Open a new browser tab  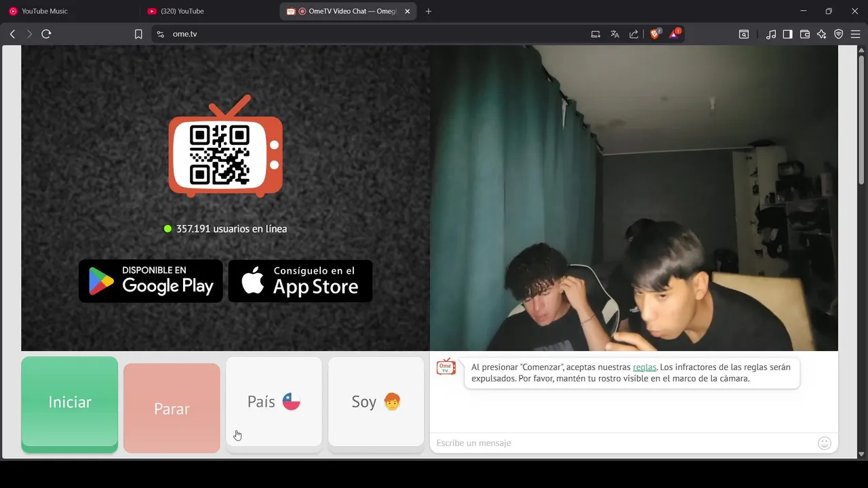click(428, 11)
